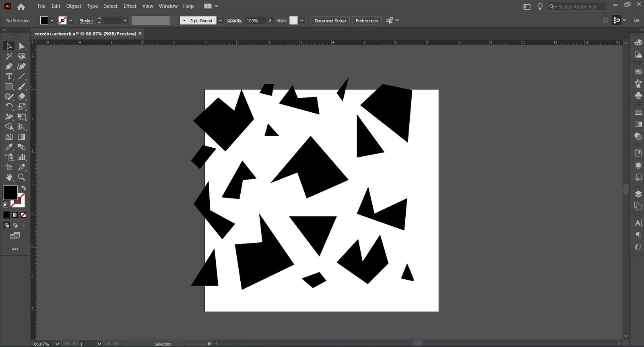Select the Shape Builder tool
This screenshot has height=347, width=644.
coord(9,127)
